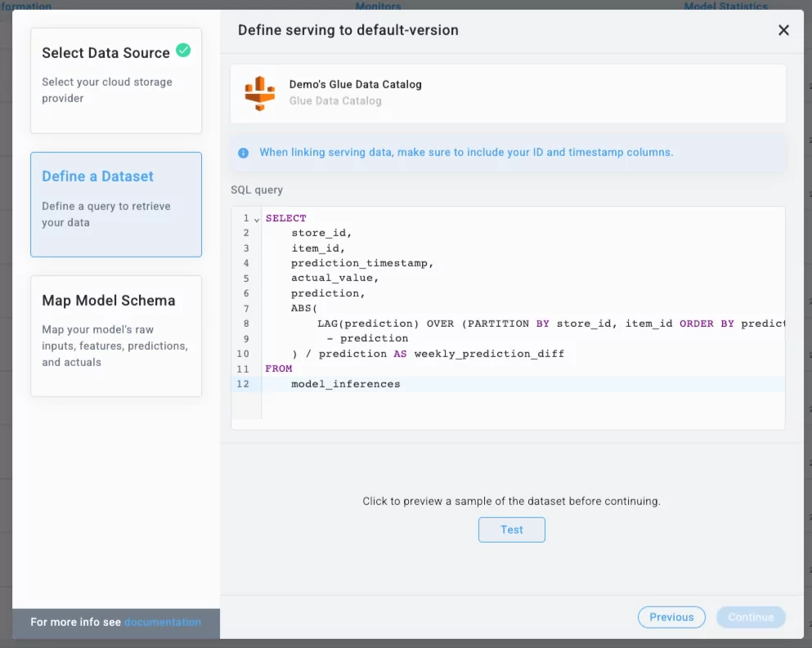Click '- prediction' on line 9
This screenshot has width=812, height=648.
tap(368, 338)
